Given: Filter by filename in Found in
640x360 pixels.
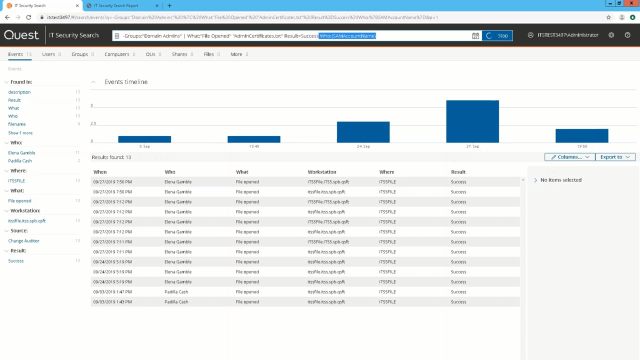Looking at the screenshot, I should (17, 124).
